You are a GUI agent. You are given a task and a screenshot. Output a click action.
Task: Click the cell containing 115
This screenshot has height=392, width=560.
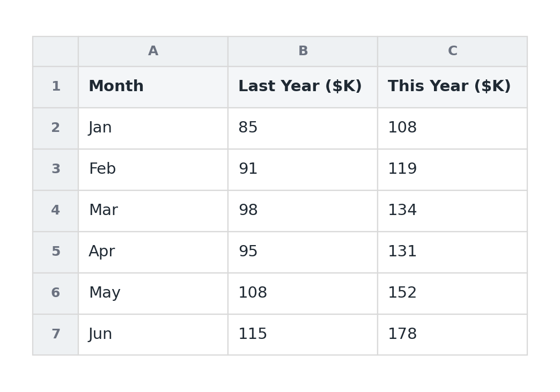tap(303, 335)
